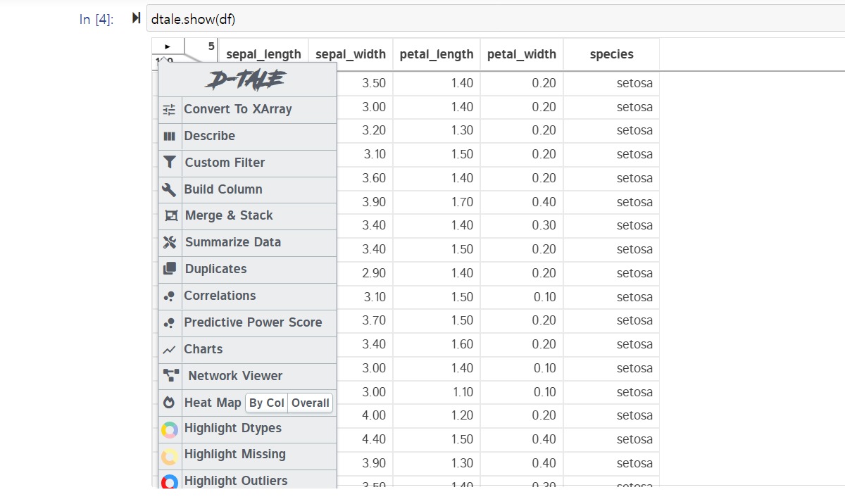Toggle Heat Map Overall button
This screenshot has height=504, width=845.
tap(311, 403)
